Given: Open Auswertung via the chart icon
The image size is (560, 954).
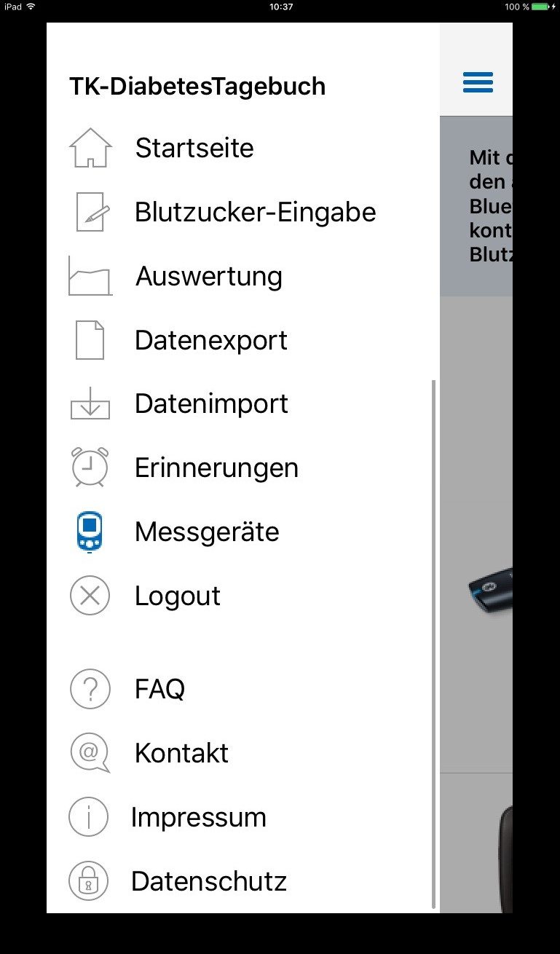Looking at the screenshot, I should point(90,275).
